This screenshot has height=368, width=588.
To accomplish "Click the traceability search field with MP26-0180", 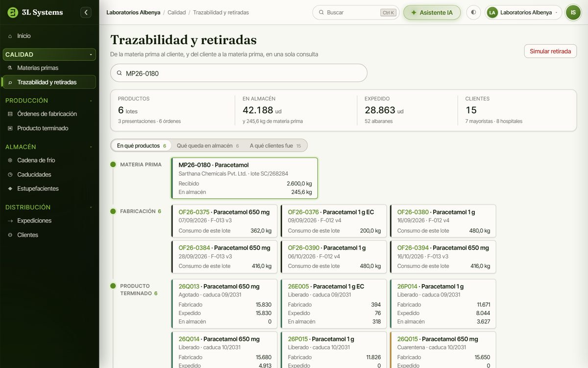I will coord(239,73).
